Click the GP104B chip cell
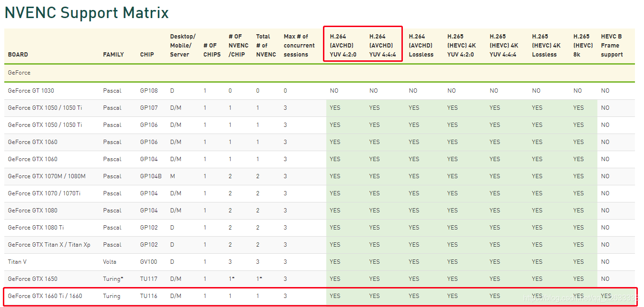The image size is (644, 307). click(x=151, y=176)
